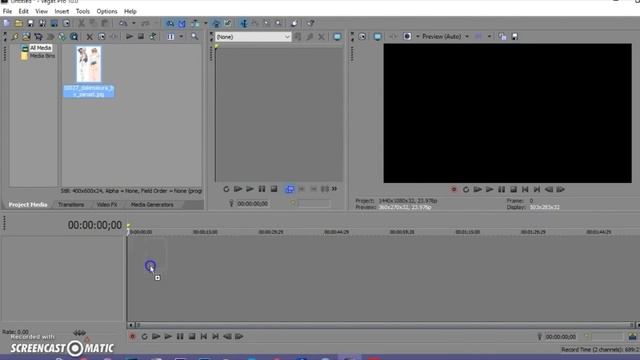
Task: Click the New project icon in main toolbar
Action: coord(7,23)
